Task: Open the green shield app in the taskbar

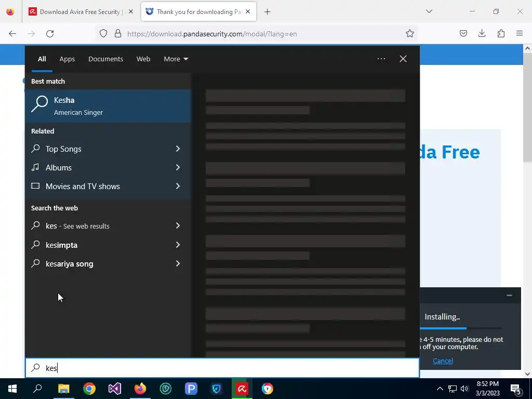Action: click(x=166, y=389)
